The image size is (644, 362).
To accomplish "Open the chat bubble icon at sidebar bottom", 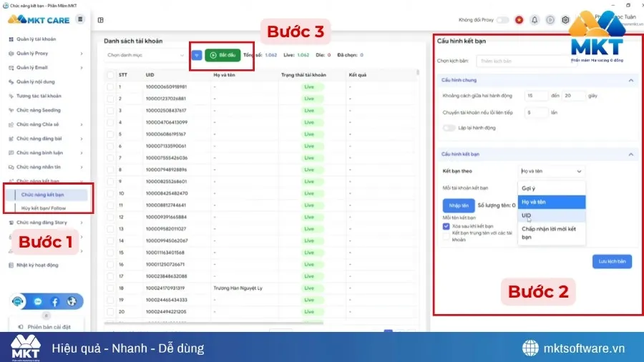I will [38, 302].
